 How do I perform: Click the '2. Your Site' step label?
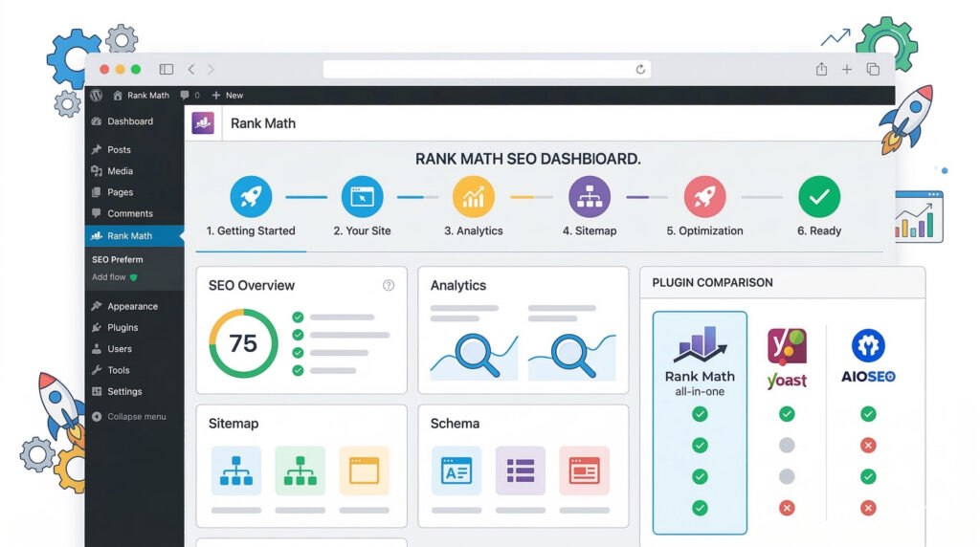tap(362, 231)
